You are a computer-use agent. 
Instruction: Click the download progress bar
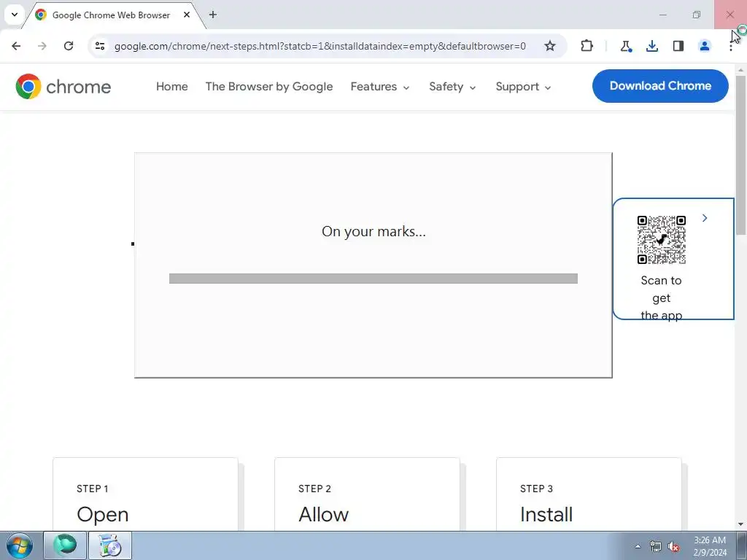[x=373, y=279]
